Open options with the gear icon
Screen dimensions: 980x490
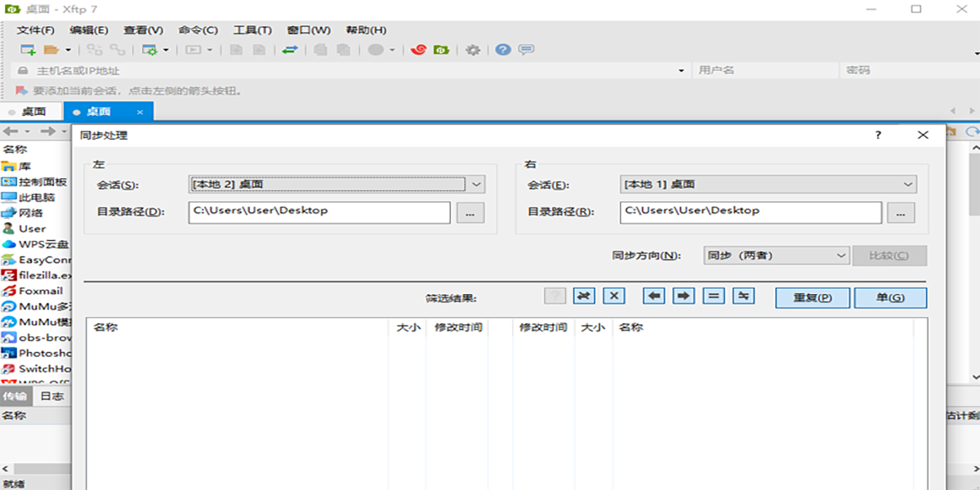(473, 50)
